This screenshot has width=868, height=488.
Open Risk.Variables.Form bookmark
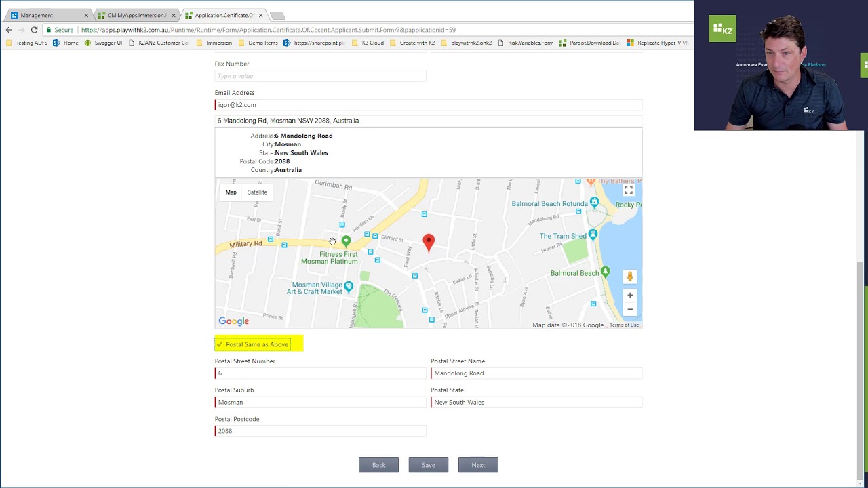526,43
